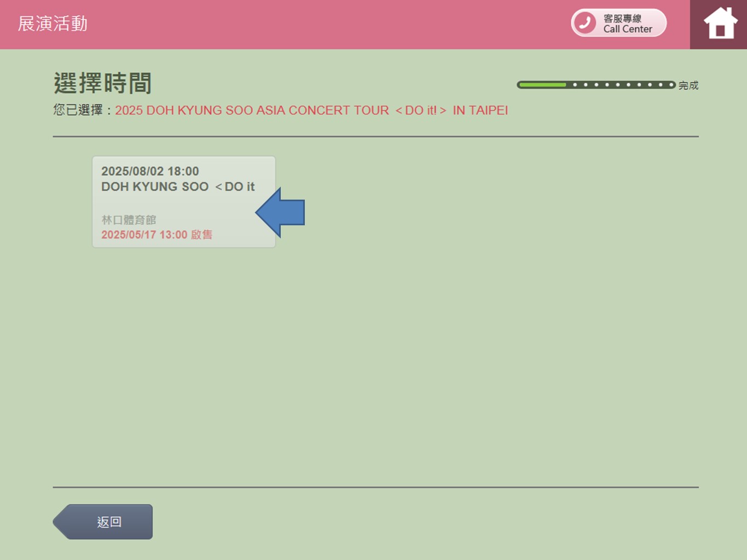Click the 完成 label beside the progress bar

[688, 85]
